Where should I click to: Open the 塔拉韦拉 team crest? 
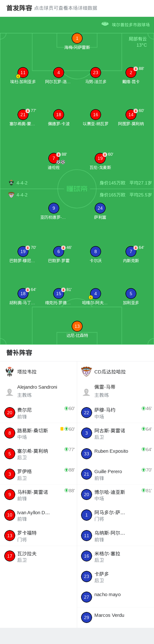pos(10,372)
